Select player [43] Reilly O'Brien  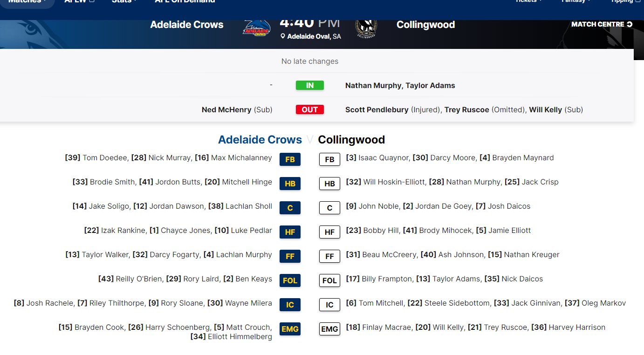click(130, 279)
